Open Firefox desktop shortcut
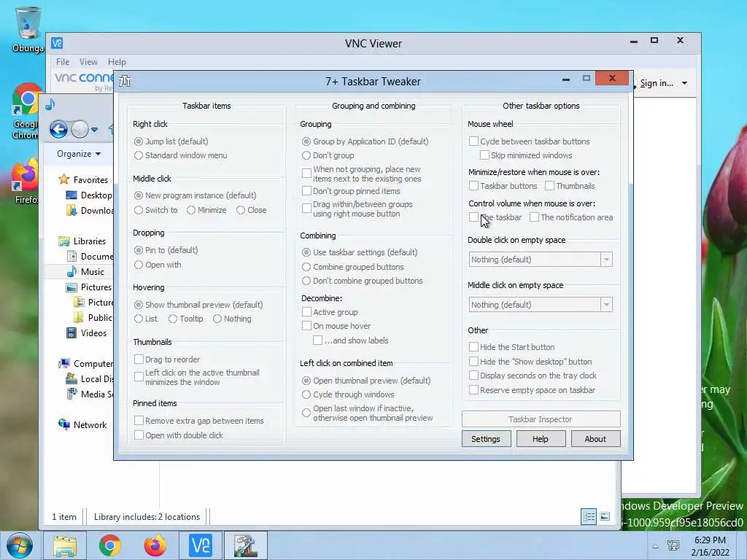Image resolution: width=747 pixels, height=560 pixels. pyautogui.click(x=26, y=182)
